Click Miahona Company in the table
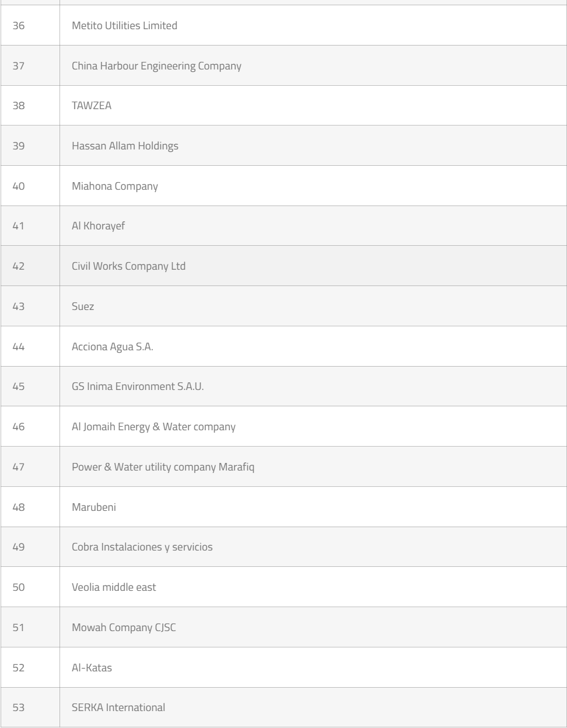567x728 pixels. [115, 186]
